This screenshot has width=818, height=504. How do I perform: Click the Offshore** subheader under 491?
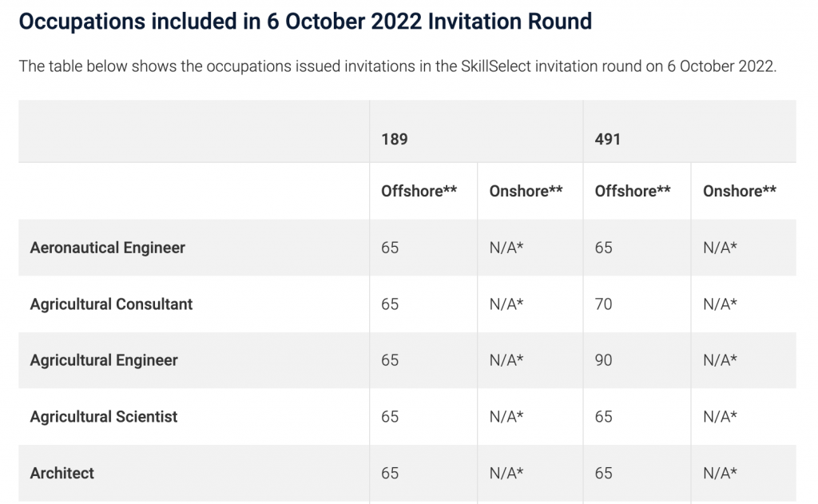[633, 191]
